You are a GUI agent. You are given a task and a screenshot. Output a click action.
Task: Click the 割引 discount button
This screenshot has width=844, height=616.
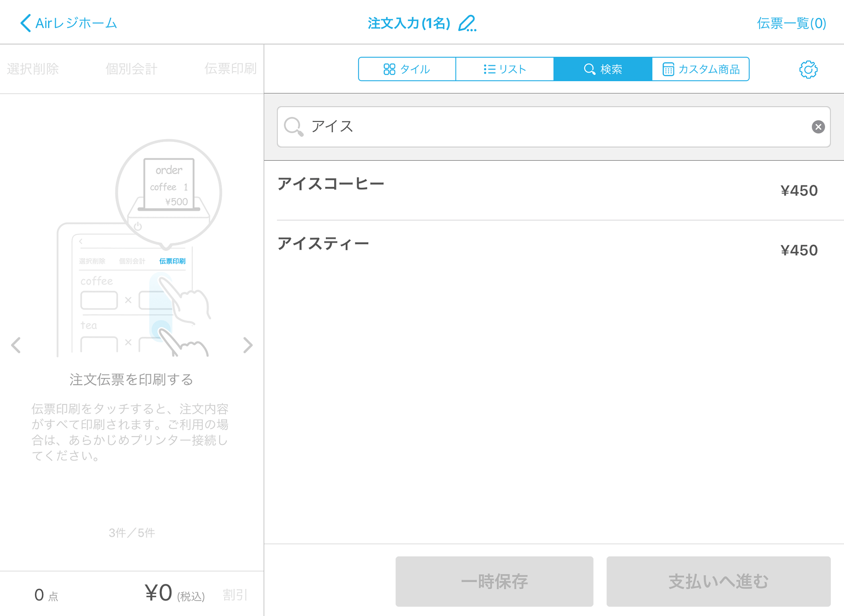235,595
